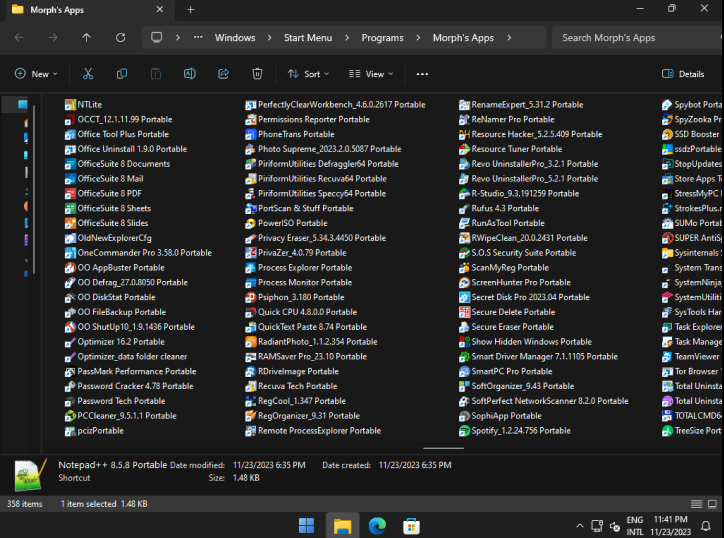Image resolution: width=724 pixels, height=538 pixels.
Task: Navigate to Start Menu breadcrumb folder
Action: [308, 38]
